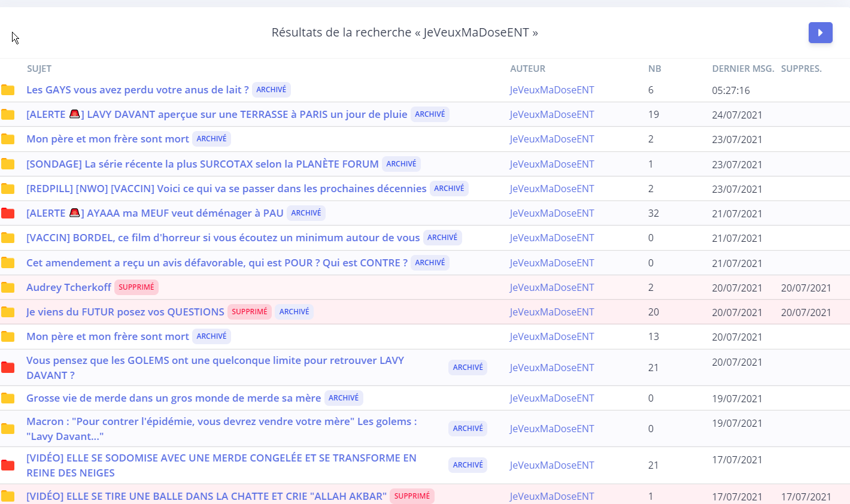This screenshot has width=850, height=504.
Task: Go to next results page arrow button
Action: pyautogui.click(x=820, y=32)
